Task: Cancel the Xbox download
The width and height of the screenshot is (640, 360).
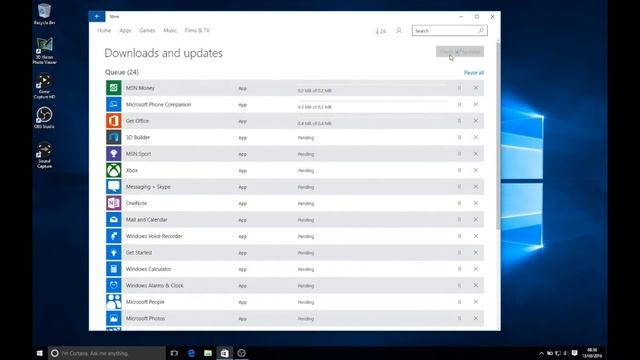Action: click(476, 170)
